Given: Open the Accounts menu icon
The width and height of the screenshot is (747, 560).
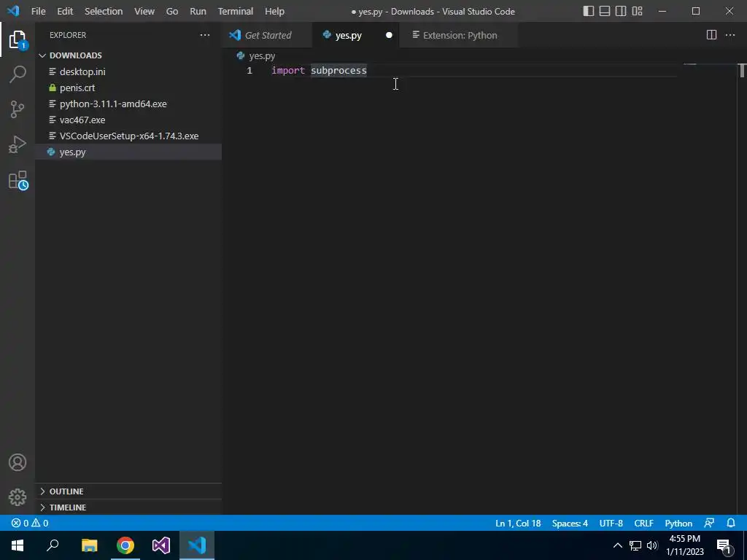Looking at the screenshot, I should (x=18, y=462).
